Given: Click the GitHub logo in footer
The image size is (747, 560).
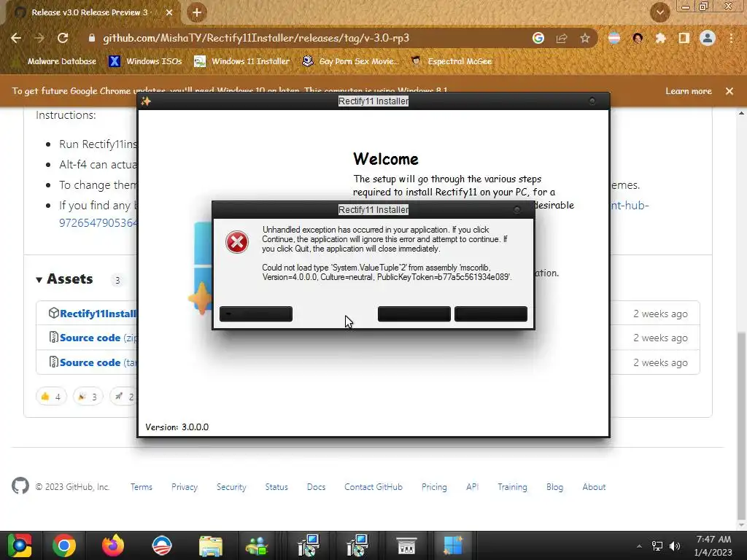Looking at the screenshot, I should [20, 486].
